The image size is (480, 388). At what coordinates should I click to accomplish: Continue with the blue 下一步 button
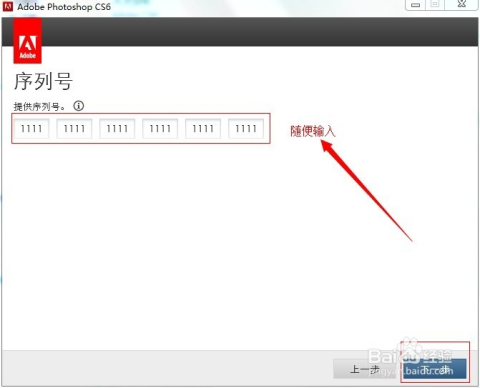pyautogui.click(x=435, y=369)
